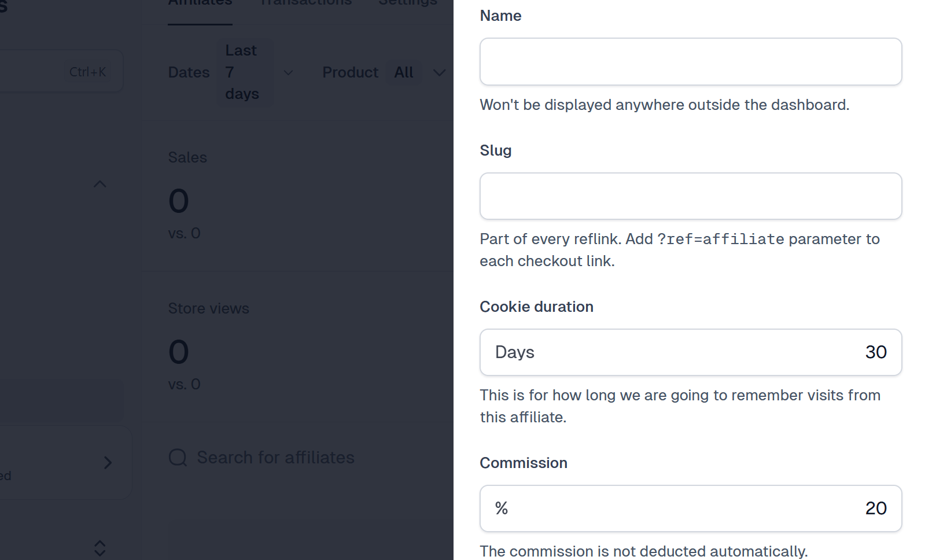Screen dimensions: 925x560
Task: Click the 'Cookie duration' label
Action: coord(536,307)
